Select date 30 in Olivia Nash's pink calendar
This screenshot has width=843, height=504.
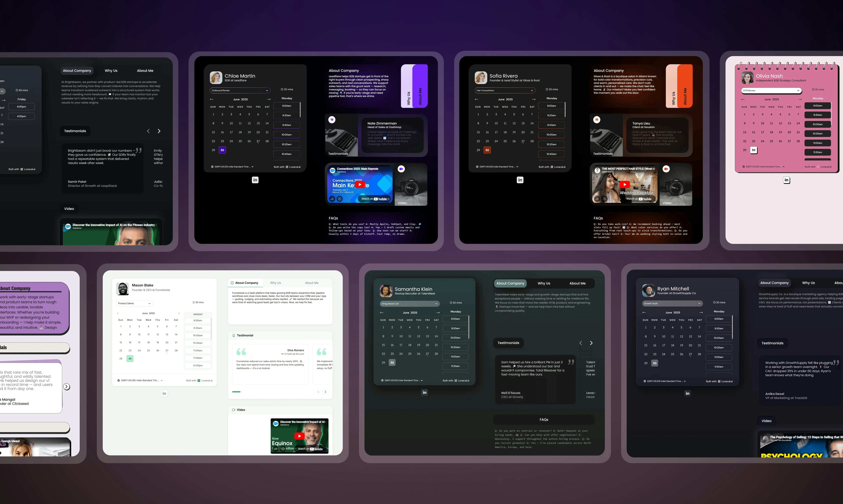[754, 150]
